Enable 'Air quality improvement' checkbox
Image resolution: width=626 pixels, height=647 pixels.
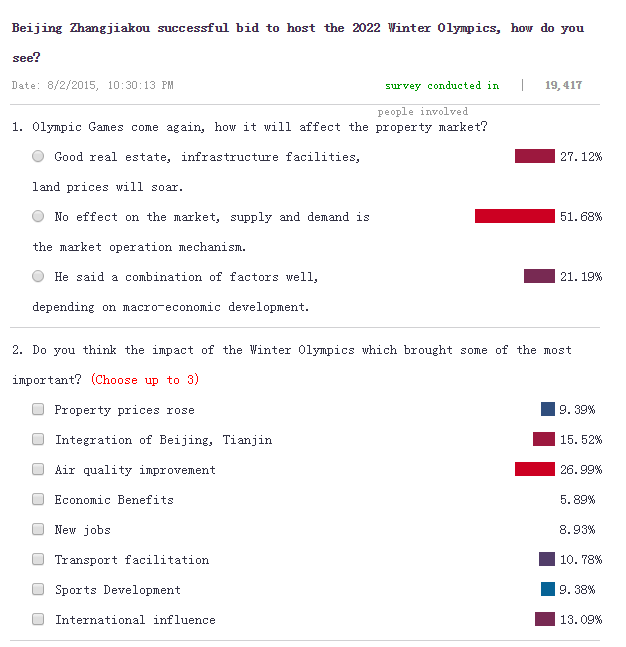38,469
